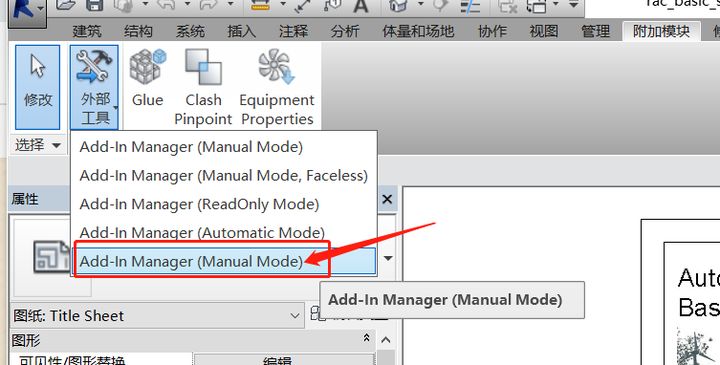
Task: Expand the 3D View dropdown arrow
Action: [420, 5]
